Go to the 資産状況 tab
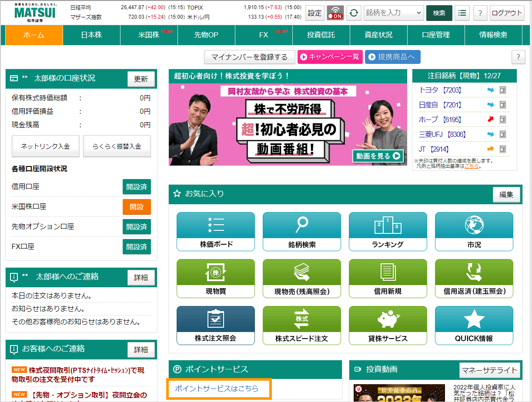Viewport: 532px width, 402px height. (x=378, y=35)
